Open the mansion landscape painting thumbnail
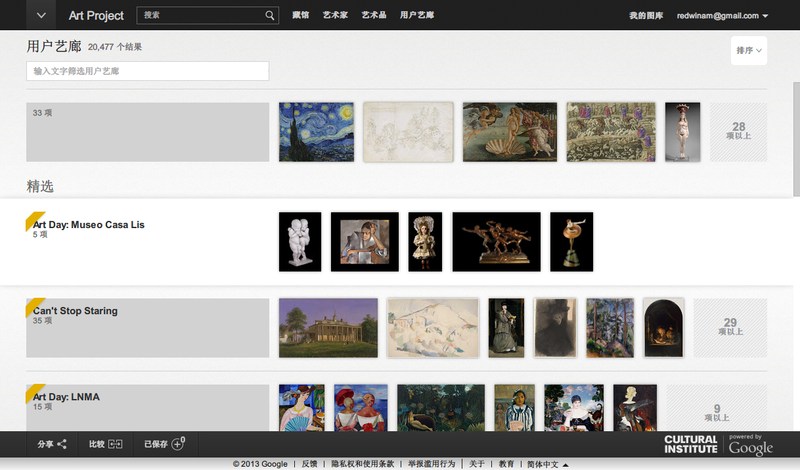 coord(329,328)
